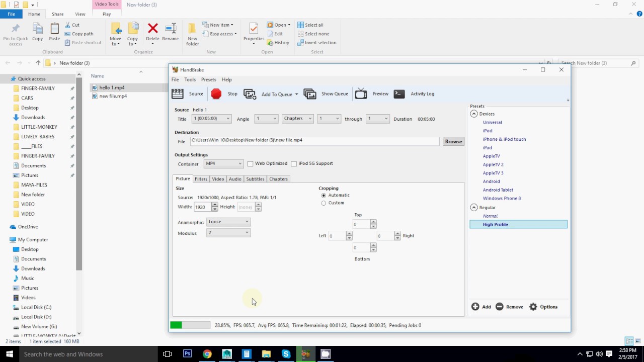The image size is (644, 362).
Task: Open the Explorer View ribbon tab
Action: click(x=80, y=14)
